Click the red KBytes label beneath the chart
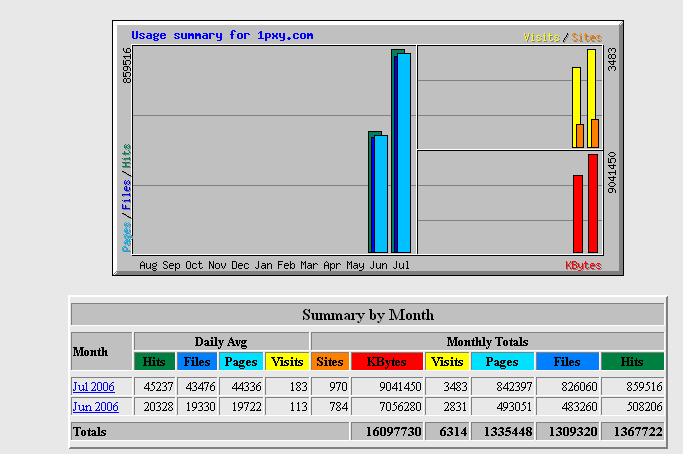The width and height of the screenshot is (683, 454). 583,266
